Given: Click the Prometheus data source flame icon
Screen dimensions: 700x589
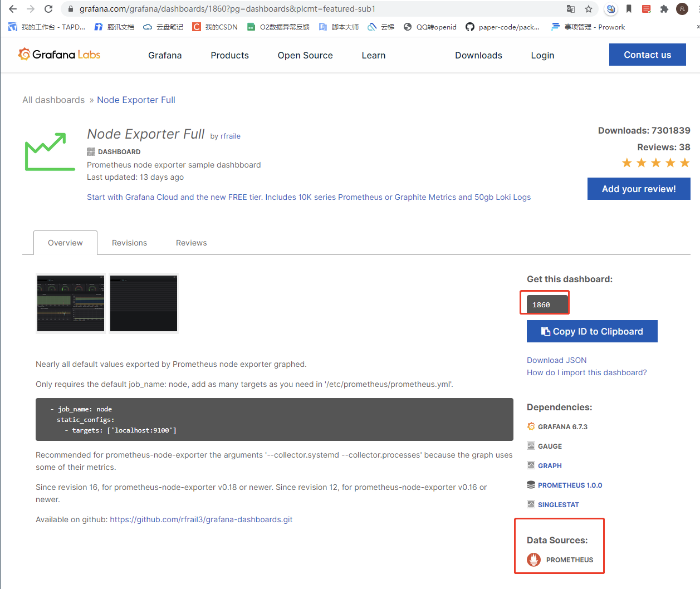Looking at the screenshot, I should coord(533,559).
